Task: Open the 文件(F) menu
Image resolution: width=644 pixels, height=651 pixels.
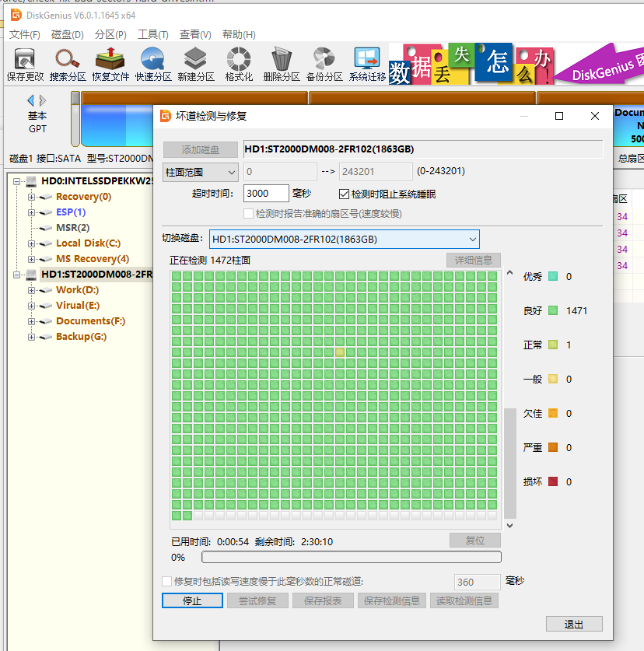Action: click(x=24, y=34)
